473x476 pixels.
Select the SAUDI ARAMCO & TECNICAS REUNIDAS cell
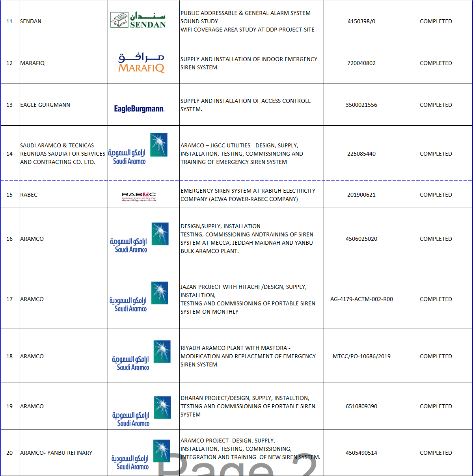(x=63, y=154)
